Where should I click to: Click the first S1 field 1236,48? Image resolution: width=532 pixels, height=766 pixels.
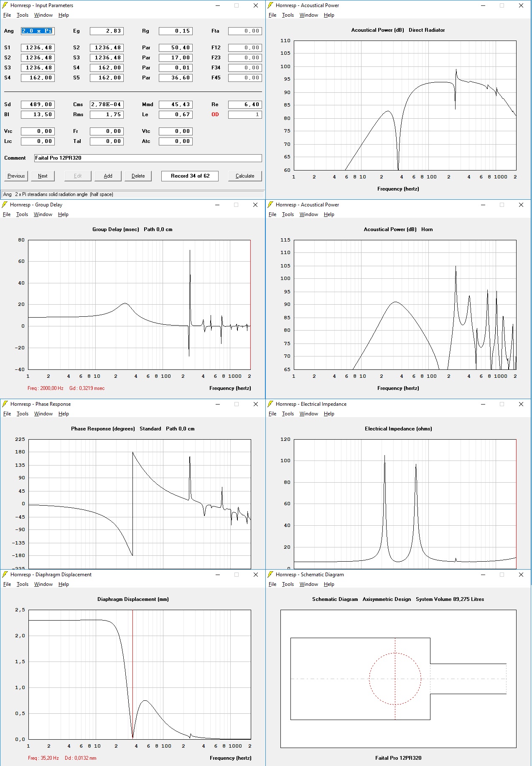point(38,48)
